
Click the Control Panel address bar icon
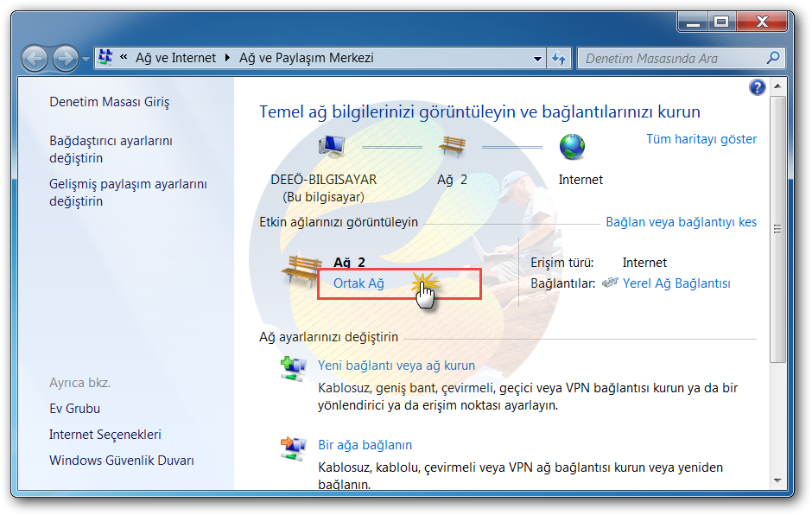[x=105, y=58]
